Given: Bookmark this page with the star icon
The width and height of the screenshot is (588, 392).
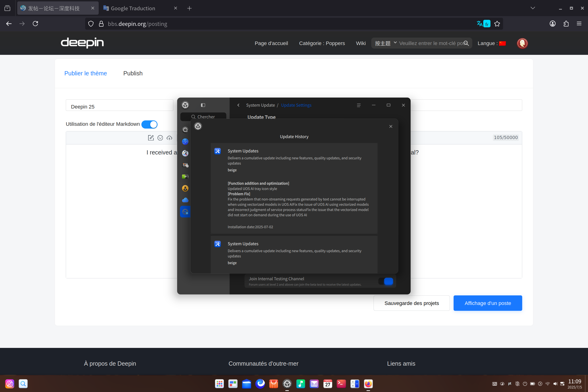Looking at the screenshot, I should 497,24.
